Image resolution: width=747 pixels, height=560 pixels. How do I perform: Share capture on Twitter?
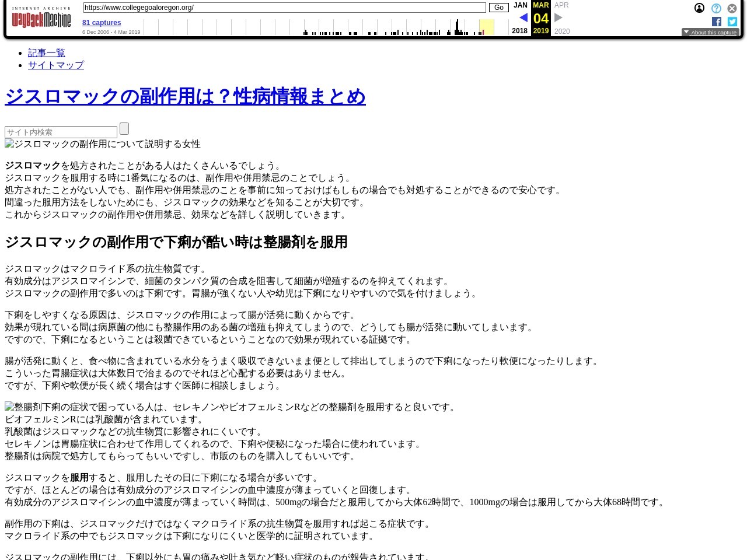[732, 22]
